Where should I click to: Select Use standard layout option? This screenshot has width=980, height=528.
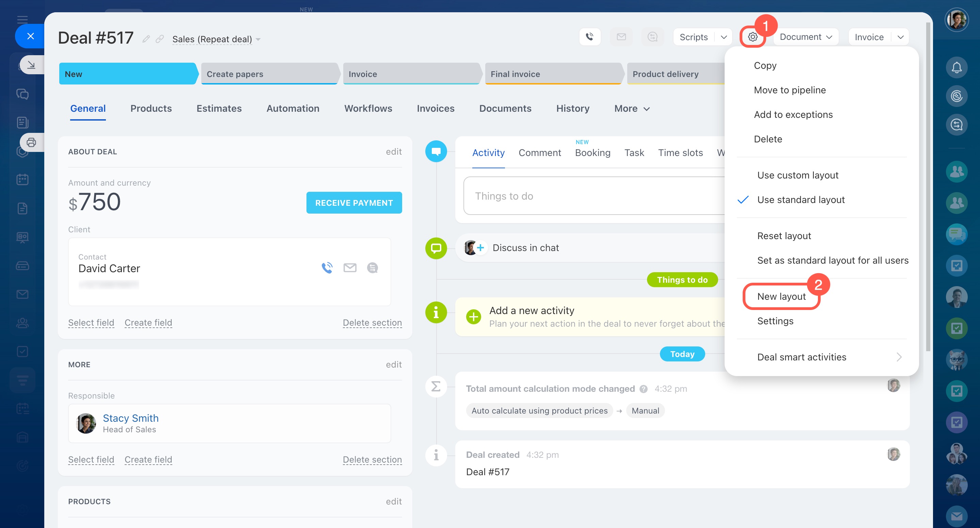[801, 200]
